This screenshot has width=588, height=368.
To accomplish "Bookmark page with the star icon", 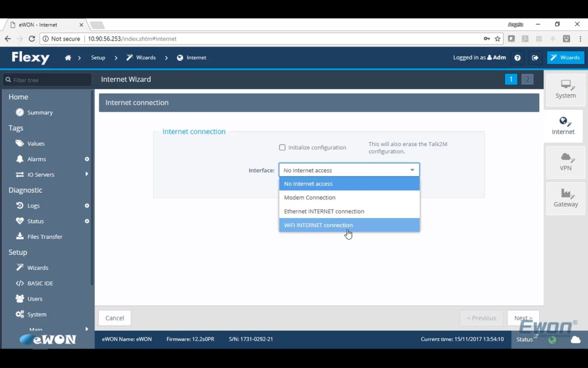I will pos(498,39).
